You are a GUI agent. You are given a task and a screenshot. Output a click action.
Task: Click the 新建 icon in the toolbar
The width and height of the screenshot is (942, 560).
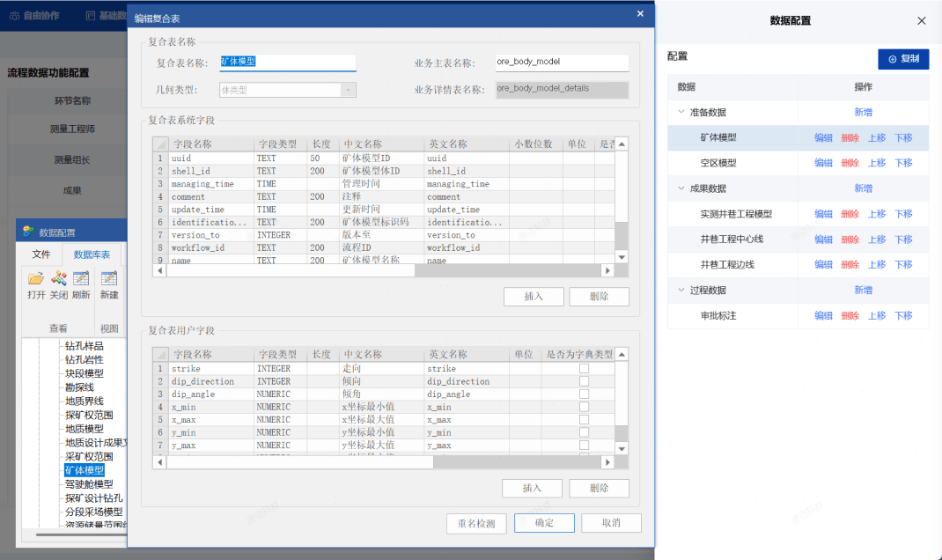pyautogui.click(x=109, y=278)
